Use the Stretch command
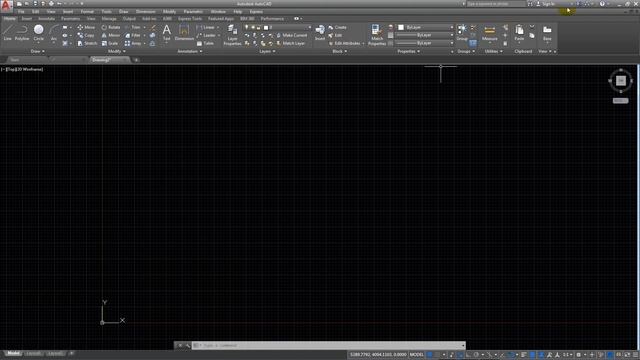Screen dimensions: 640x360 [x=87, y=43]
